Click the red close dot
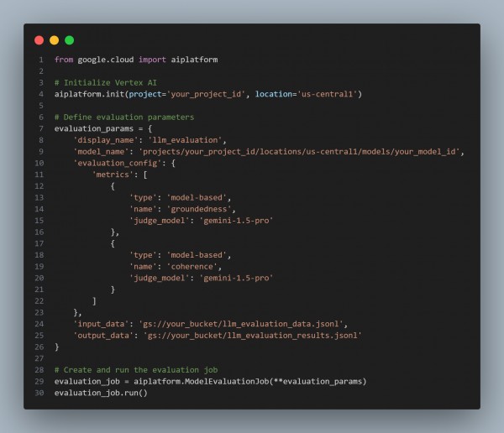 click(x=39, y=40)
